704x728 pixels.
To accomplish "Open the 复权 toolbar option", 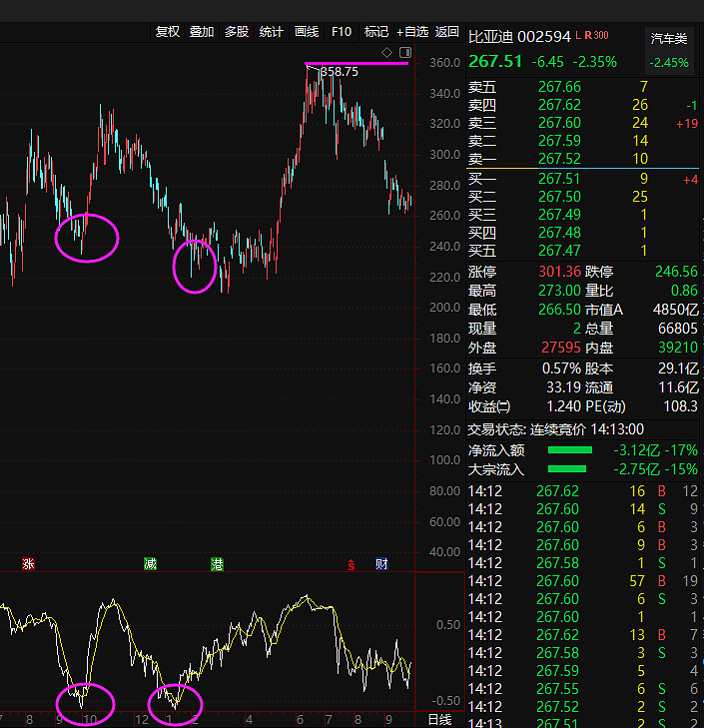I will [x=167, y=32].
